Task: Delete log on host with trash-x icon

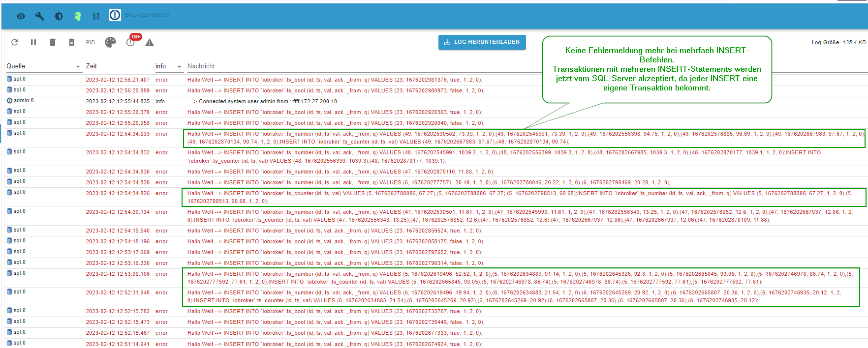Action: (x=71, y=42)
